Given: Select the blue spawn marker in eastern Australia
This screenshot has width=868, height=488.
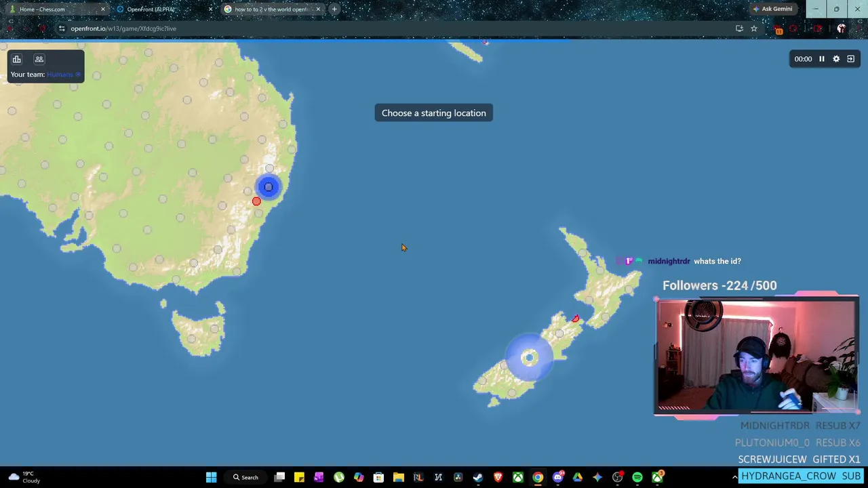Looking at the screenshot, I should point(269,187).
